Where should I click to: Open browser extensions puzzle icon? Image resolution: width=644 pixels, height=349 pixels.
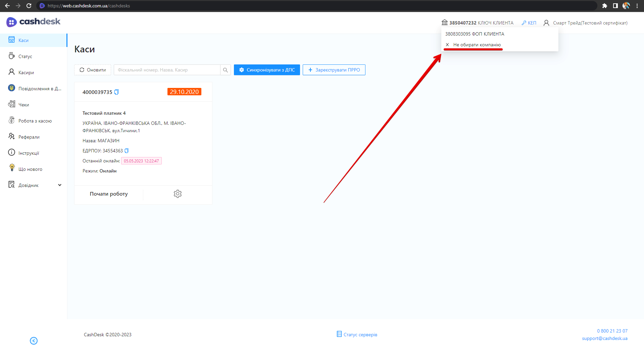[604, 6]
